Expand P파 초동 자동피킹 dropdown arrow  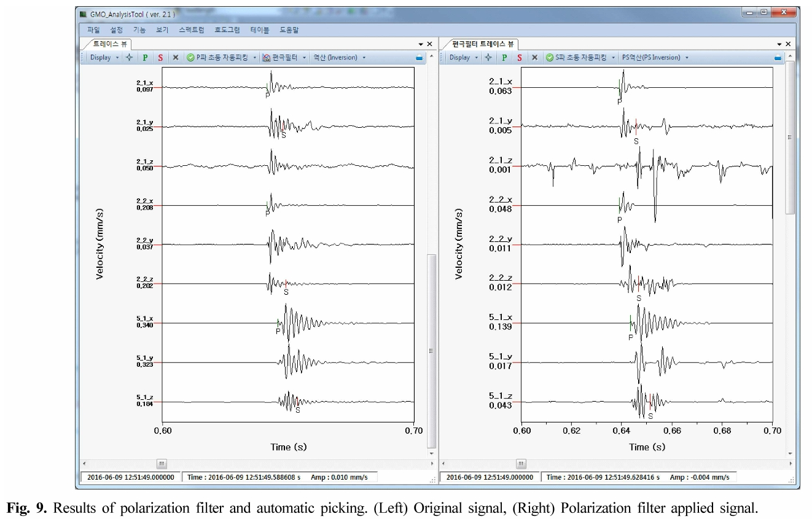click(x=255, y=57)
